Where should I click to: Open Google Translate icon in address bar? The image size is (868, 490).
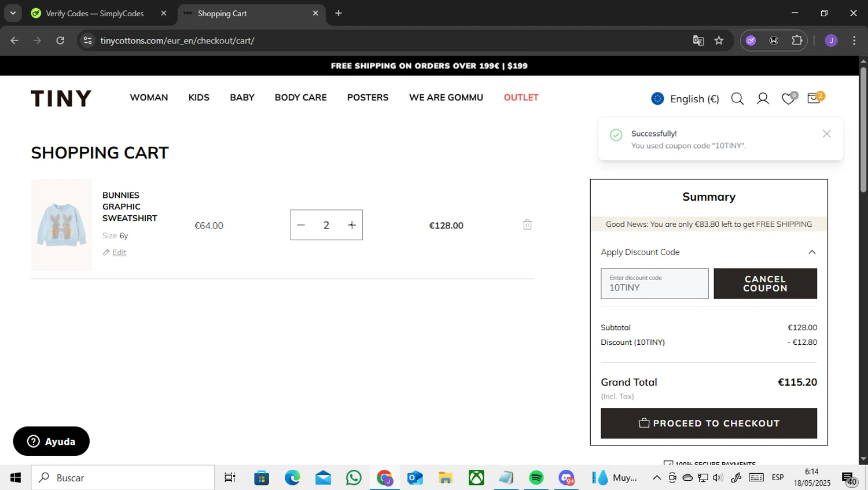point(698,40)
